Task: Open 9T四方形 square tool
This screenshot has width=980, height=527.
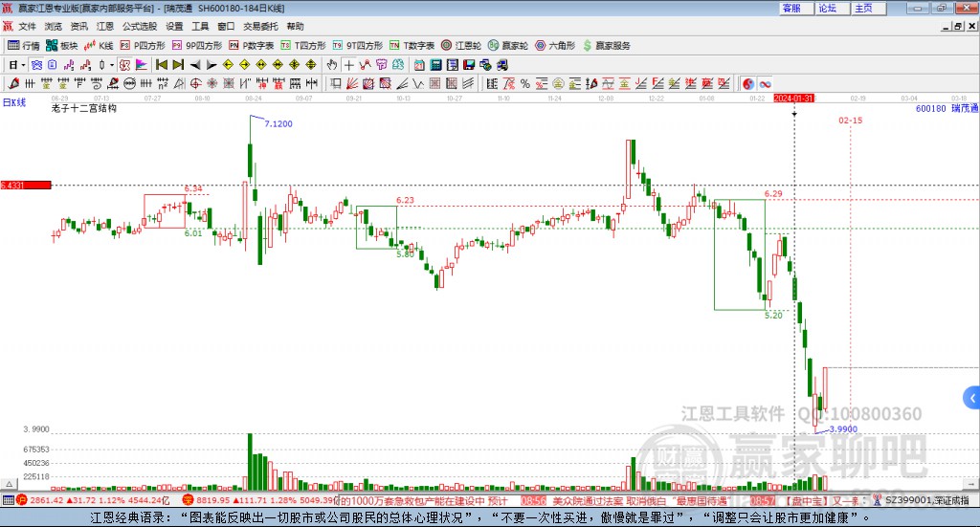Action: click(358, 46)
